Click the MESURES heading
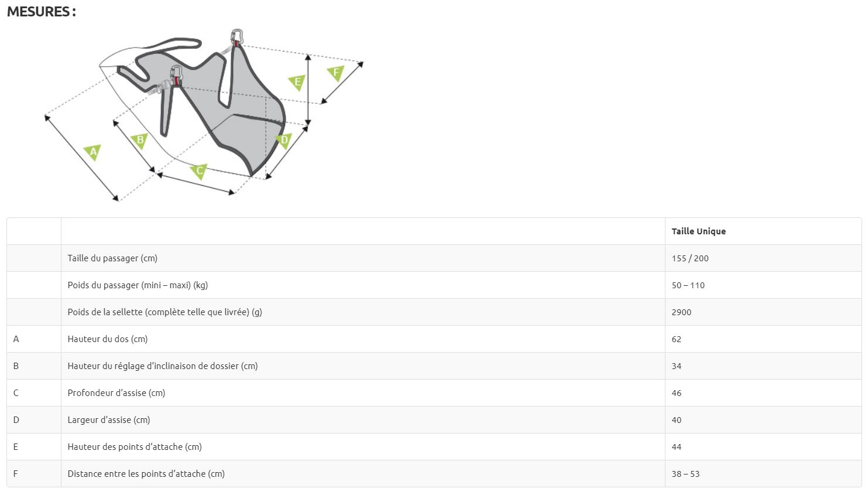Viewport: 868px width, 495px height. click(x=42, y=12)
